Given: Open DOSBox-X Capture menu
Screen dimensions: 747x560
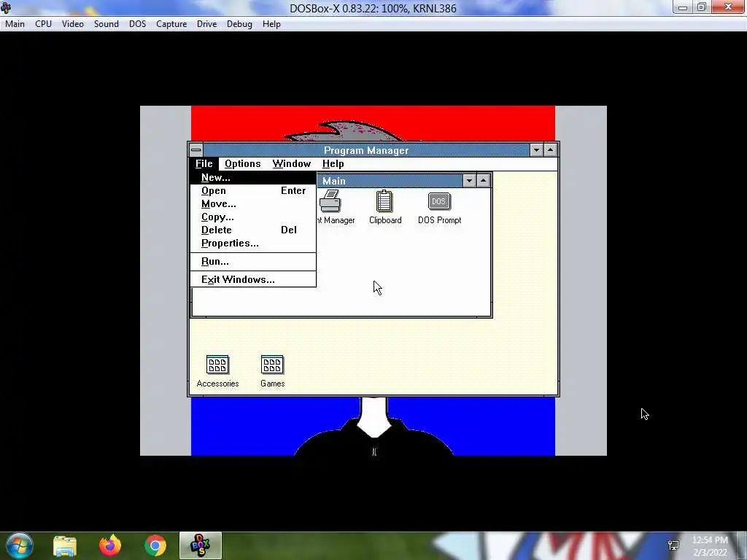Looking at the screenshot, I should (171, 24).
